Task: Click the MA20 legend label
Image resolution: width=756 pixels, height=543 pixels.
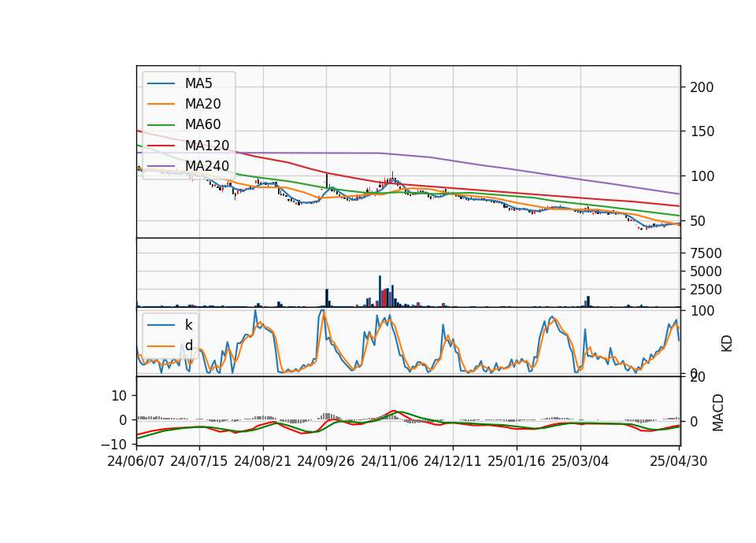Action: tap(202, 104)
